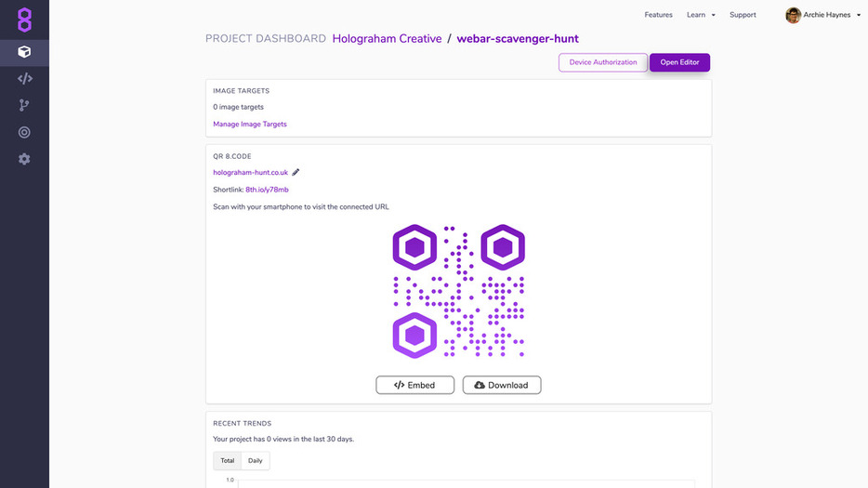Viewport: 868px width, 488px height.
Task: Open the Support menu item
Action: (x=743, y=15)
